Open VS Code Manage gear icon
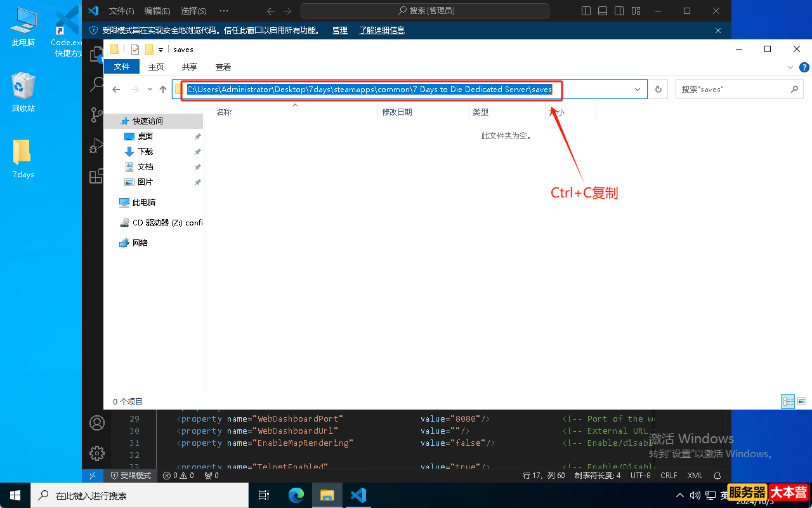812x508 pixels. point(97,453)
